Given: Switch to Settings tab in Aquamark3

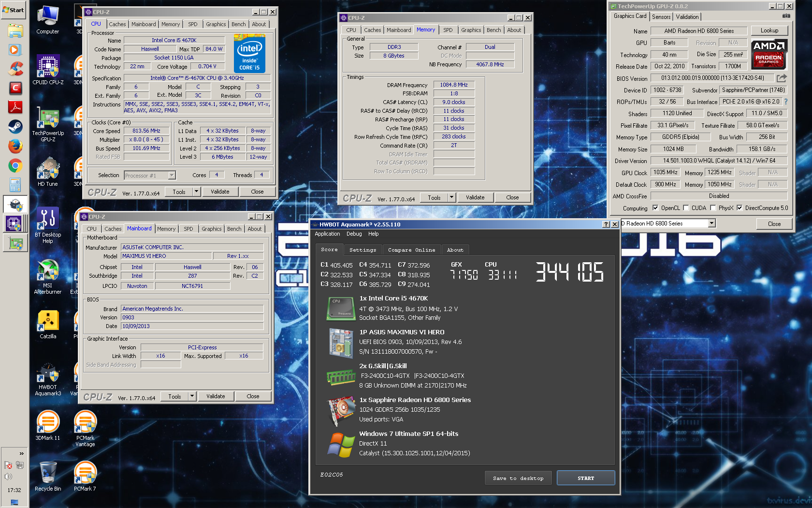Looking at the screenshot, I should click(362, 250).
